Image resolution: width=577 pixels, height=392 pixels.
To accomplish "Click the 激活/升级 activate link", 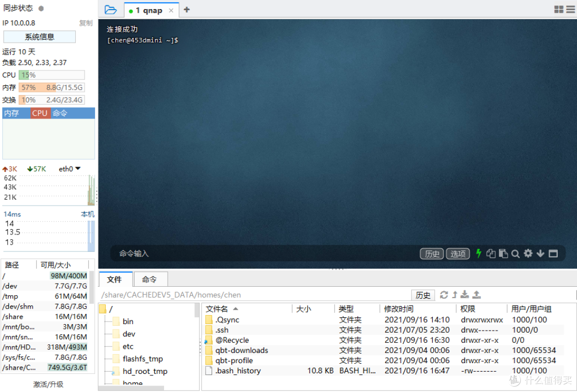I will 48,385.
